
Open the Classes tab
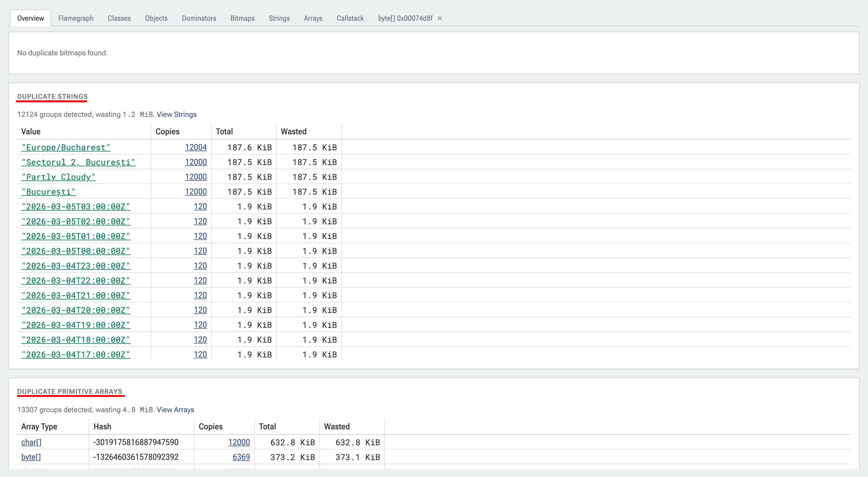119,18
